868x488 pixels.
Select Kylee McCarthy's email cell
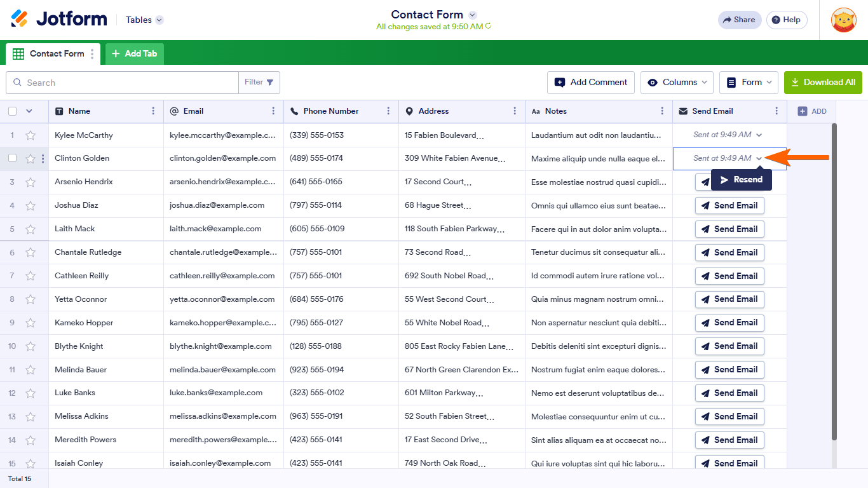coord(224,135)
